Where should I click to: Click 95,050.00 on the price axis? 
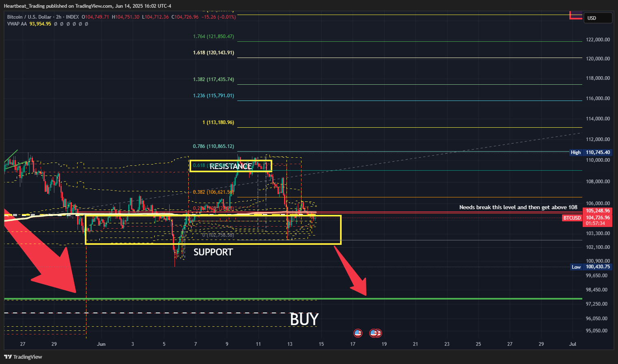pyautogui.click(x=596, y=331)
